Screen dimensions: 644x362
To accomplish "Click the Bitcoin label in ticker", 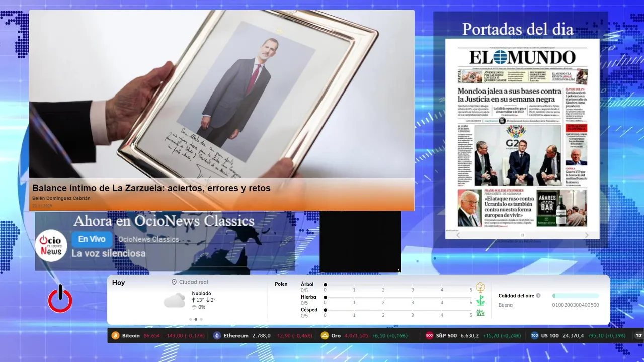I will coord(131,336).
